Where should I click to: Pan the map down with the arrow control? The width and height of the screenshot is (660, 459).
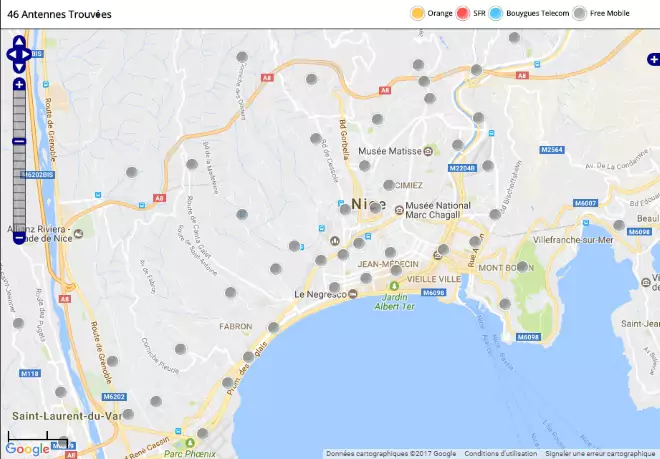tap(19, 67)
